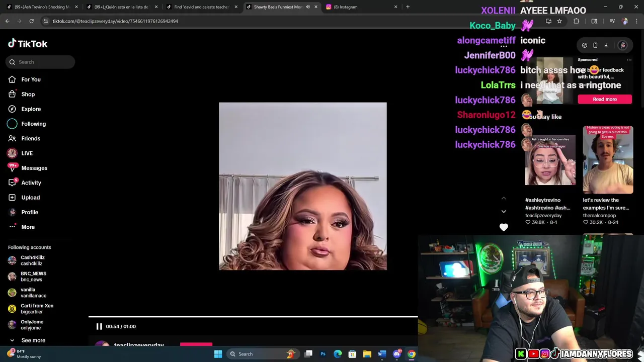Go to the Explore page
The height and width of the screenshot is (362, 644).
coord(31,109)
